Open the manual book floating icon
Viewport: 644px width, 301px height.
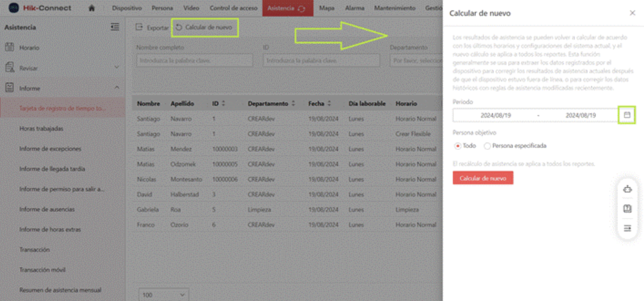pos(627,209)
